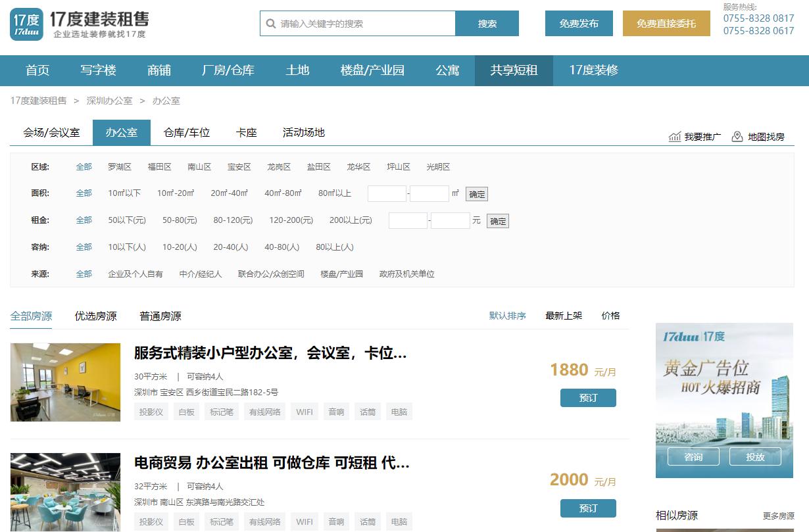
Task: Click the map pin icon for 地图找房
Action: 737,137
